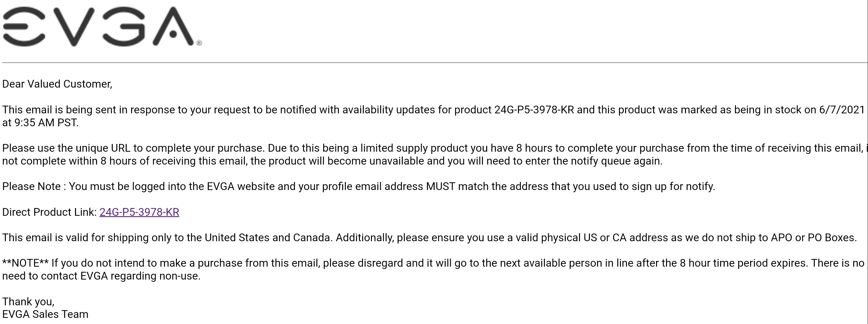The image size is (868, 324).
Task: Click the "EVGA Sales Team" signature
Action: (45, 314)
